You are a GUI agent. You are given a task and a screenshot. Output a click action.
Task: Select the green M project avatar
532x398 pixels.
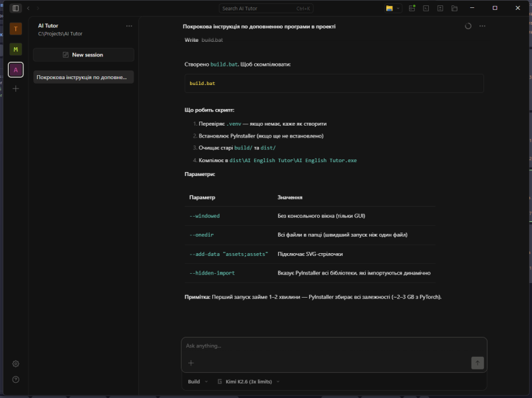[15, 49]
